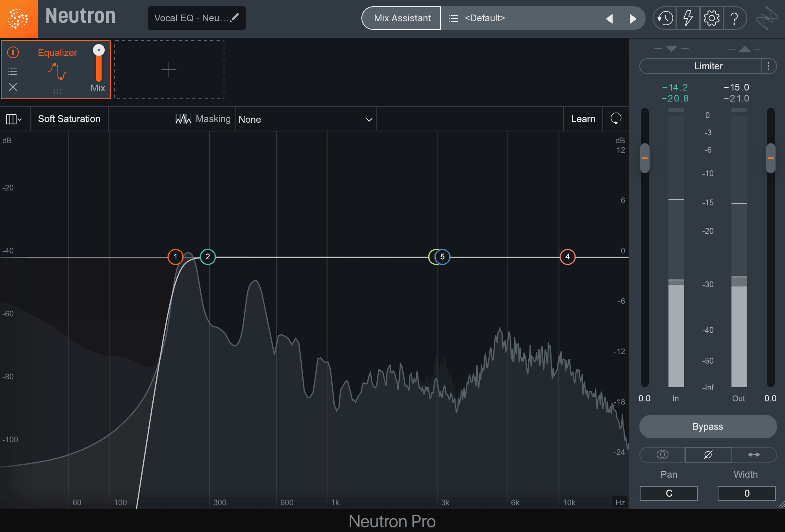Open the EQ band view options dropdown
The height and width of the screenshot is (532, 785).
click(x=14, y=119)
